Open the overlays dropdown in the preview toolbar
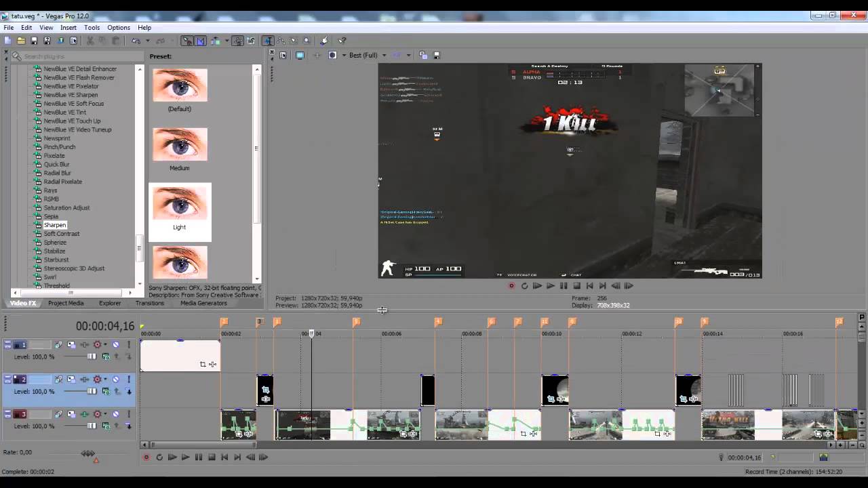Viewport: 868px width, 488px height. (x=408, y=55)
